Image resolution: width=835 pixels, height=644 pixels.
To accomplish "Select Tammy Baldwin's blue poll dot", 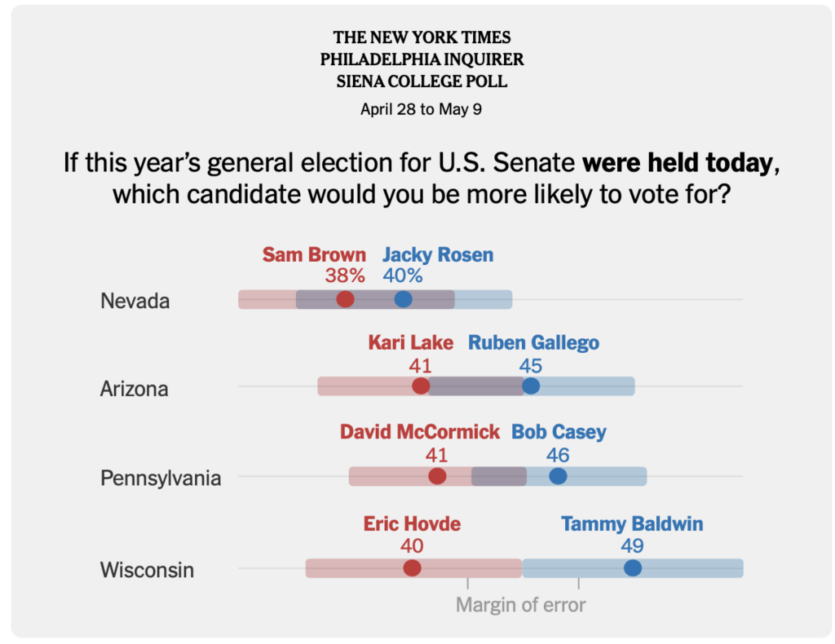I will (x=632, y=568).
